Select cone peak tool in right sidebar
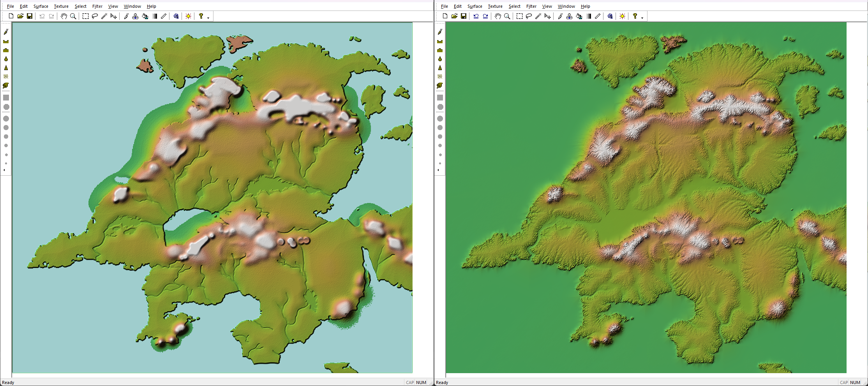Screen dimensions: 868x386 440,68
